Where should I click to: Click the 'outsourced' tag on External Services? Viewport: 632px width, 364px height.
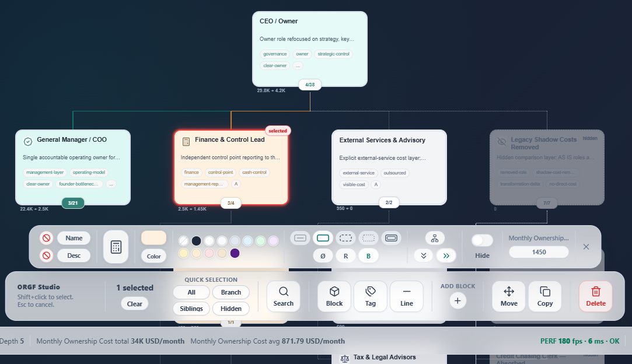(394, 173)
